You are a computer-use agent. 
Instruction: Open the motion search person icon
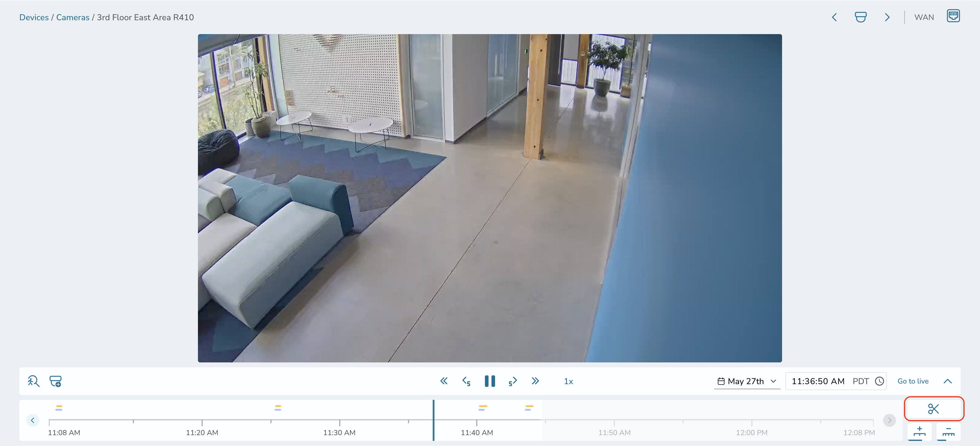(33, 381)
